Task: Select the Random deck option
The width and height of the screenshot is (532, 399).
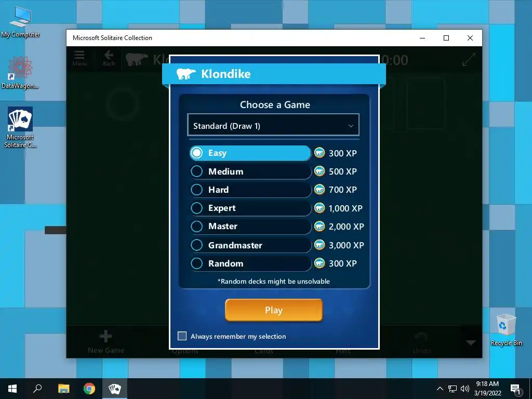Action: (x=250, y=263)
